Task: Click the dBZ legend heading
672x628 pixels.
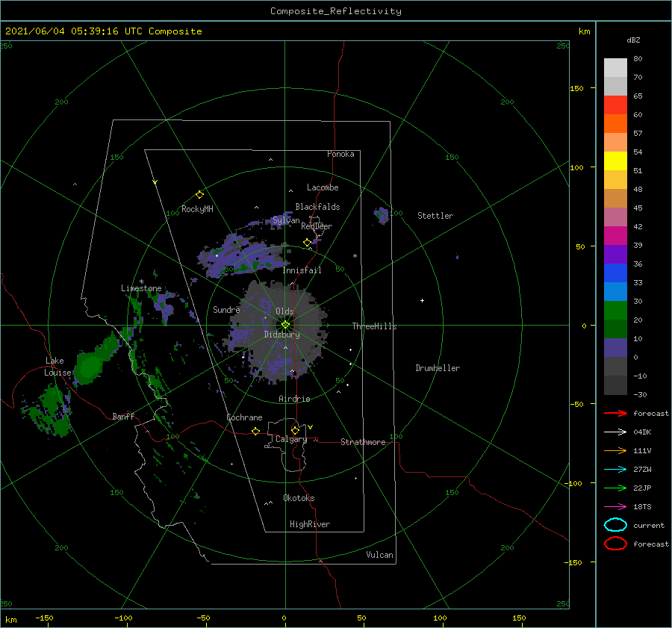Action: 633,40
